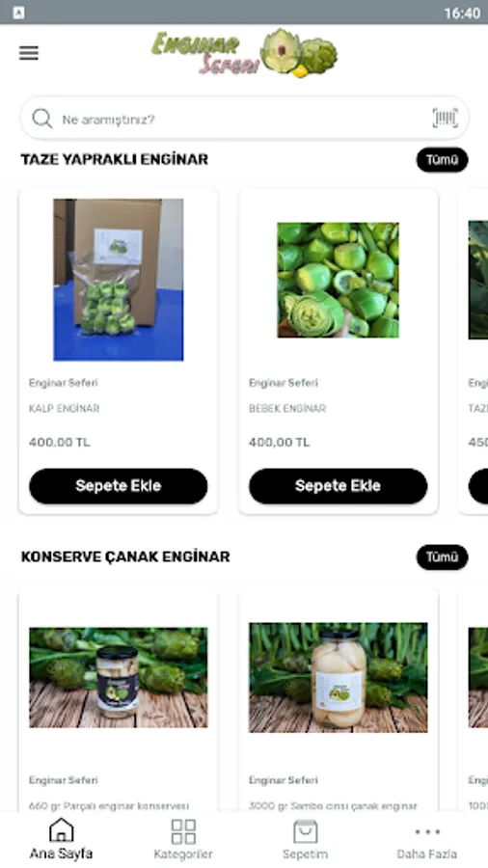Open the 660 gr canned artichoke image

[x=119, y=678]
